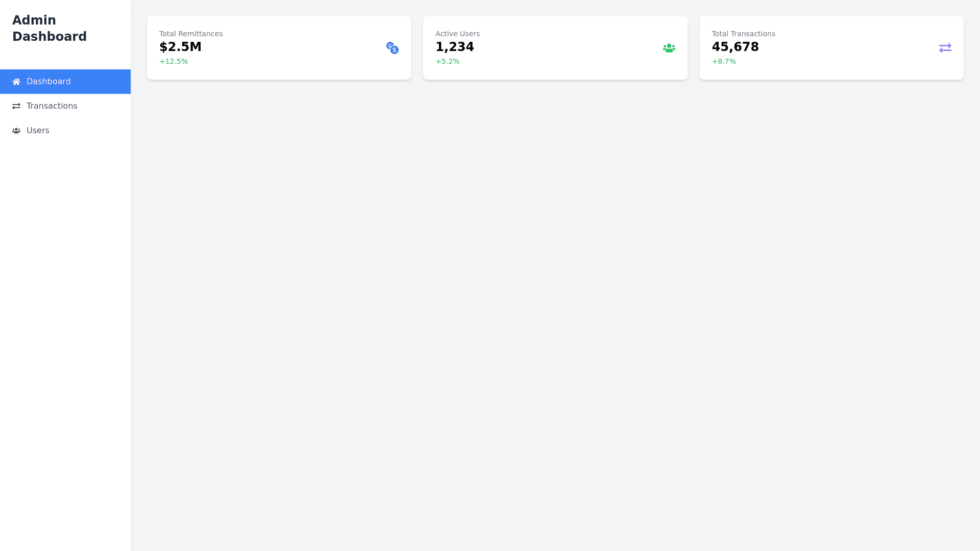The width and height of the screenshot is (980, 551).
Task: Select the Active Users card label
Action: point(457,34)
